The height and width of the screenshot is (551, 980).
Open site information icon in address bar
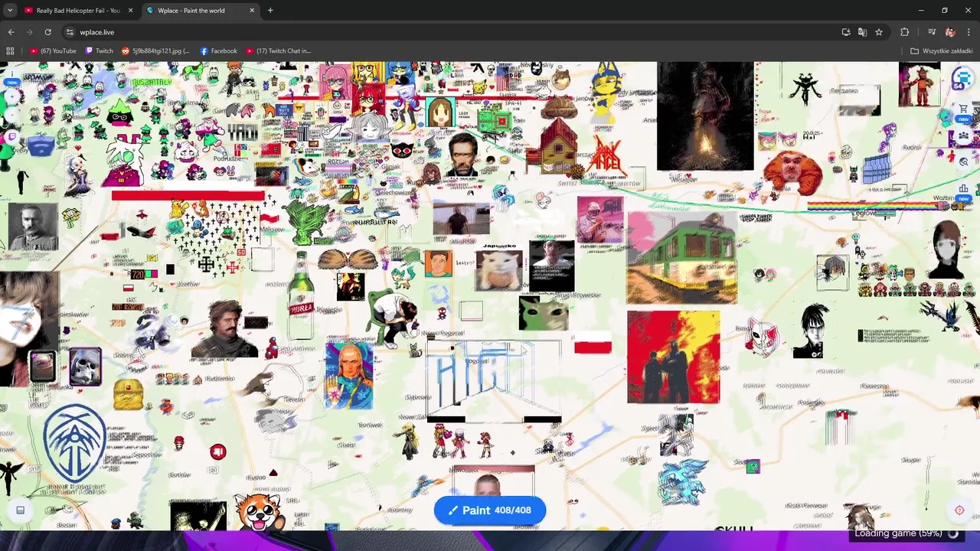(70, 32)
